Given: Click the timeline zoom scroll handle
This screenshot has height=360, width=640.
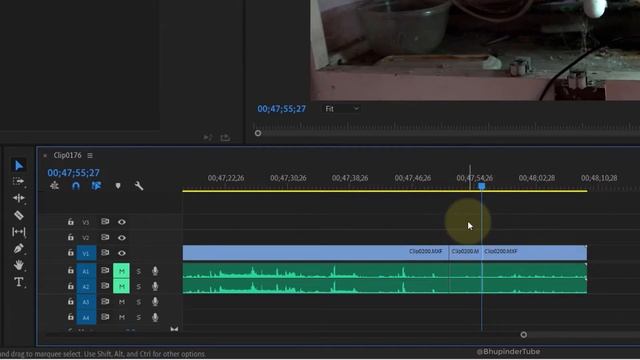Looking at the screenshot, I should 524,335.
